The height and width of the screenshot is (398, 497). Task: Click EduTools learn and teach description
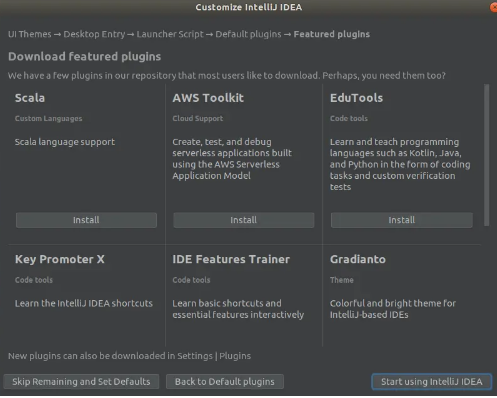400,164
